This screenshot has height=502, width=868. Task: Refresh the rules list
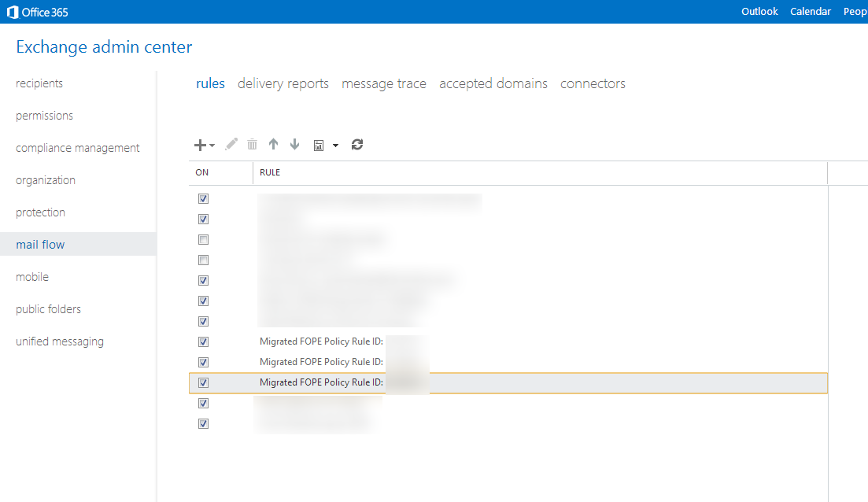click(x=357, y=145)
